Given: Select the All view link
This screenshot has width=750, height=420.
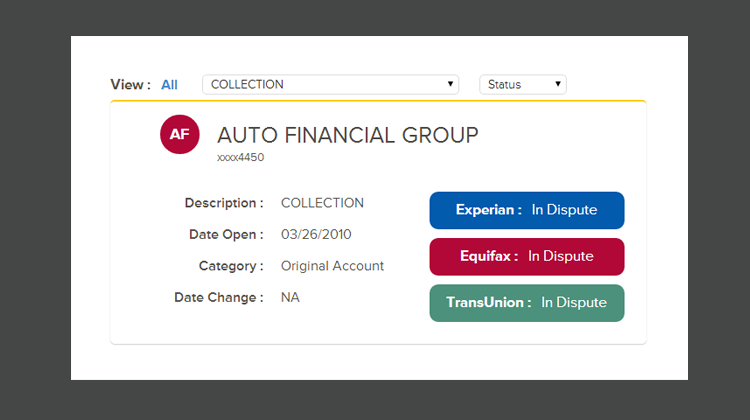Looking at the screenshot, I should [169, 85].
